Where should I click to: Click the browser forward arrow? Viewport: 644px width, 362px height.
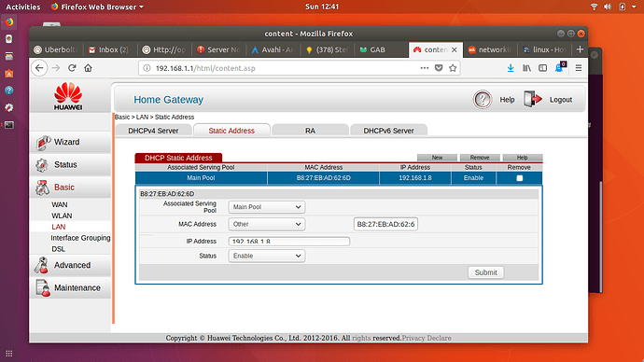pos(56,68)
